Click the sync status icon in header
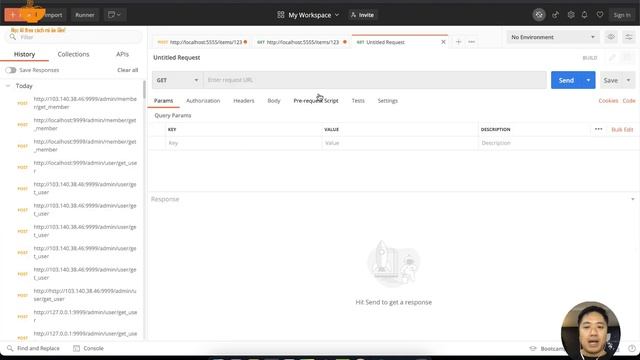The height and width of the screenshot is (360, 640). [539, 15]
